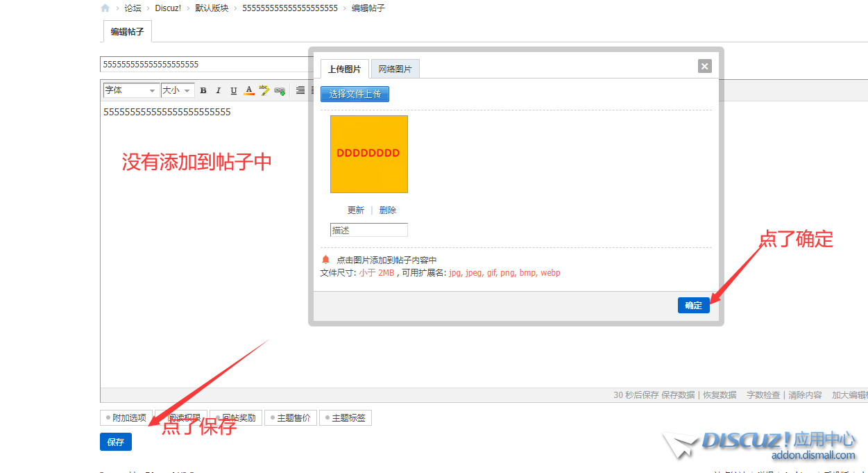The height and width of the screenshot is (473, 868).
Task: Close the image upload dialog
Action: 704,66
